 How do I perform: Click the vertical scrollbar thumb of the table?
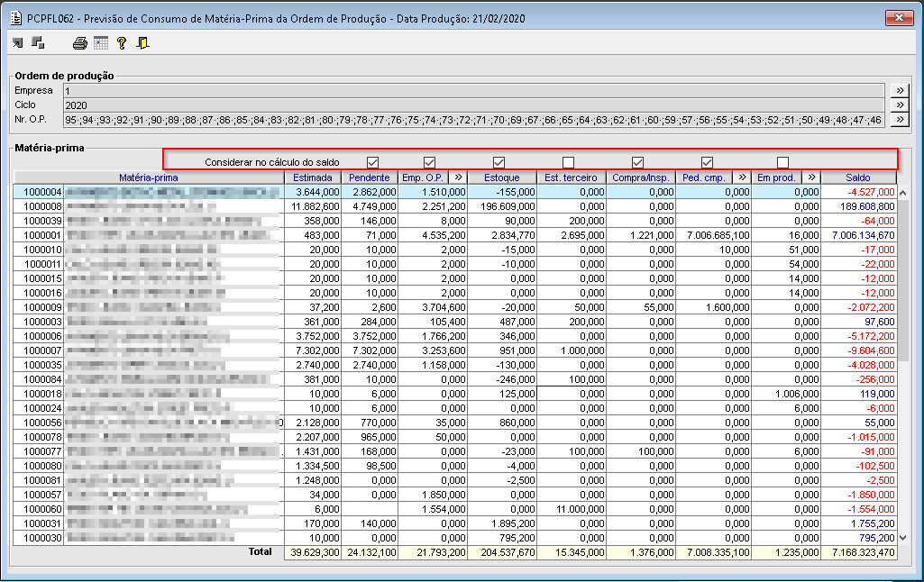point(902,280)
